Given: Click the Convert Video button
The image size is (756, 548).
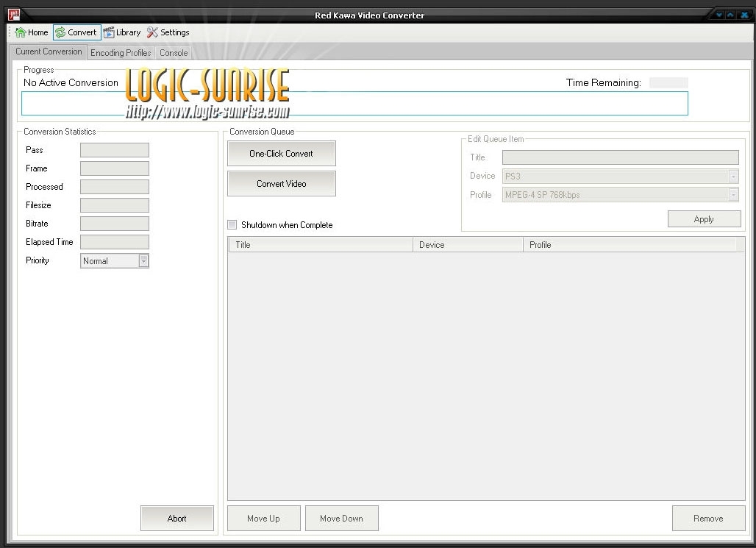Looking at the screenshot, I should click(282, 183).
